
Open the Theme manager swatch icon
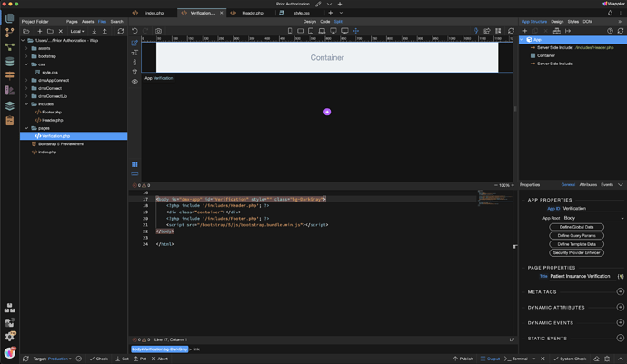10,90
